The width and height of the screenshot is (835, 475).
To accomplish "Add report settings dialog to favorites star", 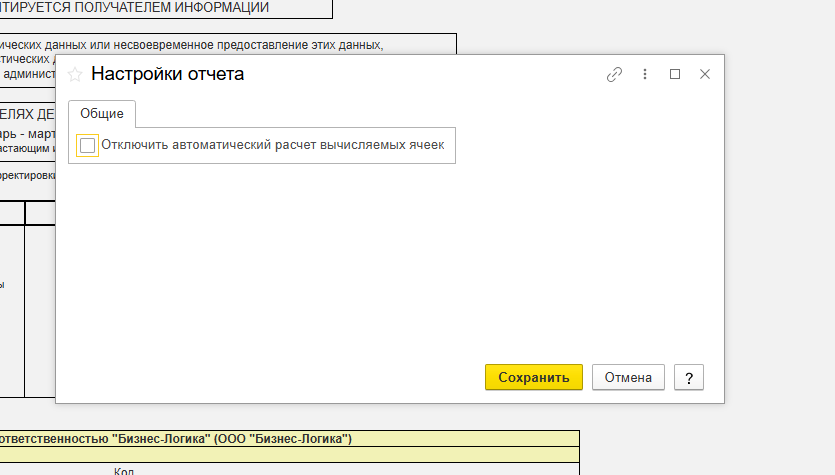I will pyautogui.click(x=75, y=74).
